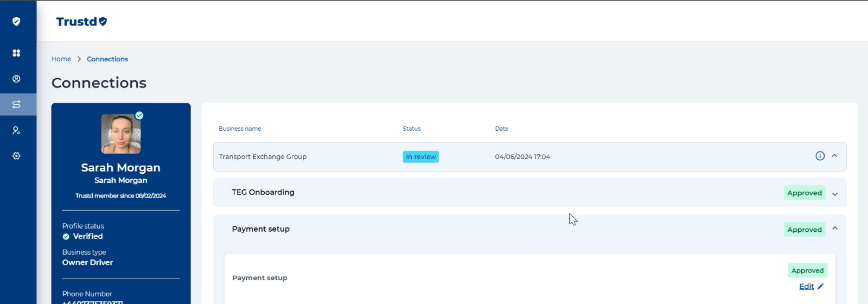Click the Approved badge for TEG Onboarding
Viewport: 868px width, 304px height.
(x=805, y=193)
